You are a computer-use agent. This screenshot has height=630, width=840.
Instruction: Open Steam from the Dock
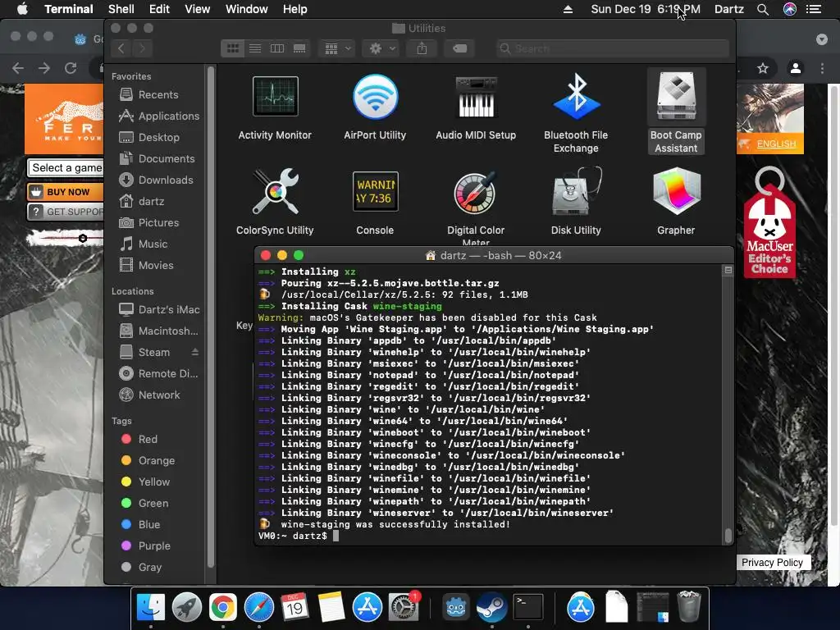pyautogui.click(x=492, y=608)
